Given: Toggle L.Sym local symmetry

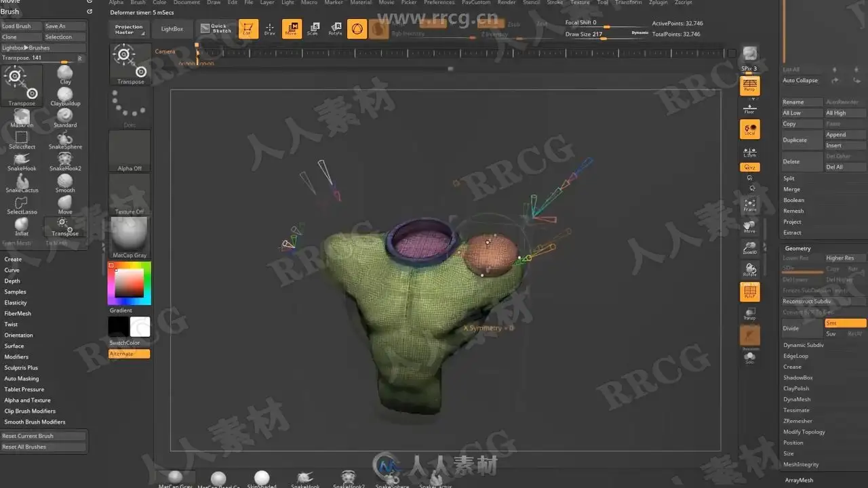Looking at the screenshot, I should point(749,152).
